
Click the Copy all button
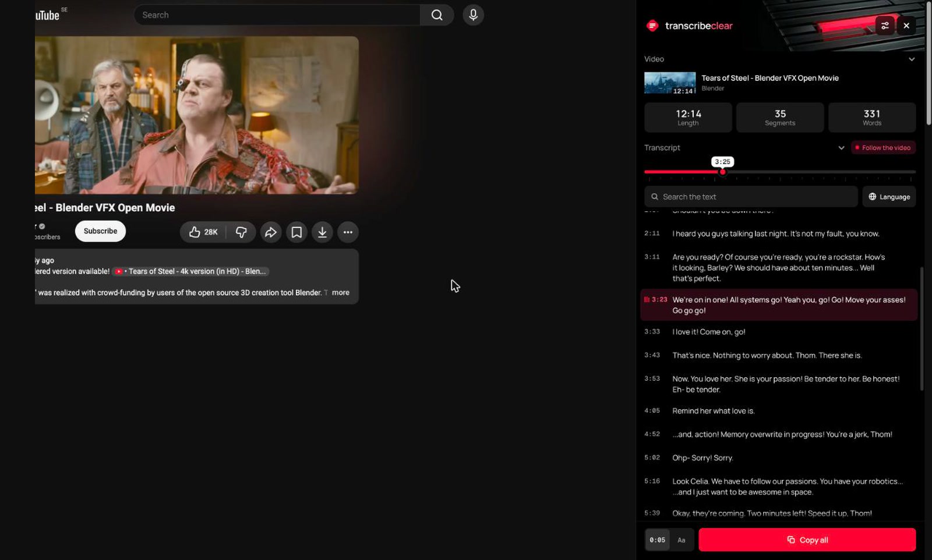(807, 540)
